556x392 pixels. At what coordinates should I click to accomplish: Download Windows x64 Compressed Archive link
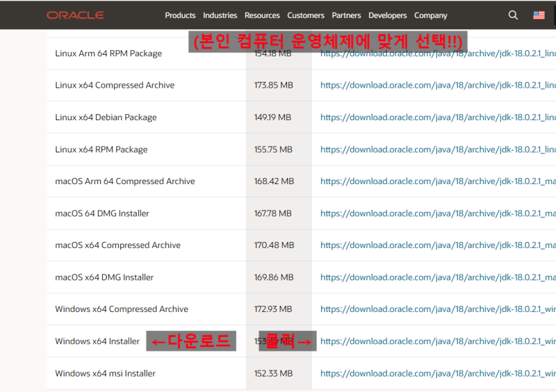(x=438, y=309)
